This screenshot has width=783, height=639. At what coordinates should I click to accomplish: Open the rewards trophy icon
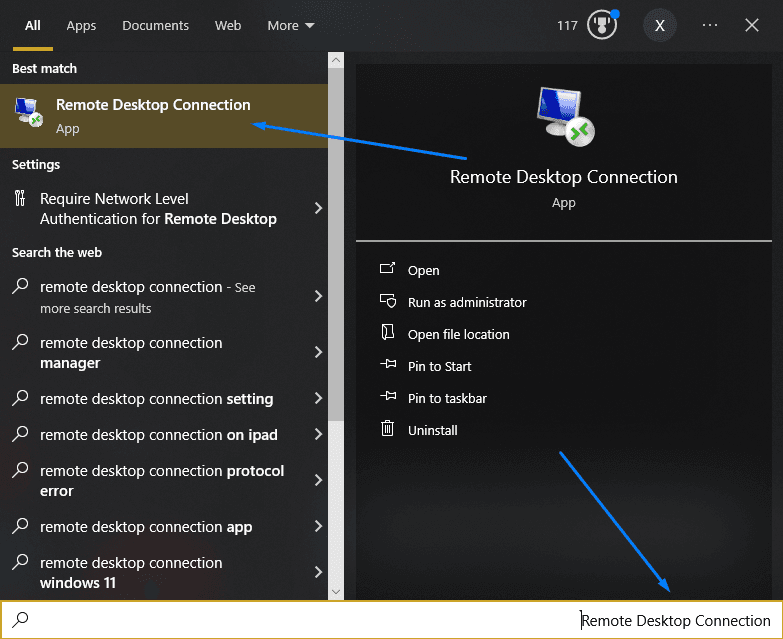coord(602,25)
